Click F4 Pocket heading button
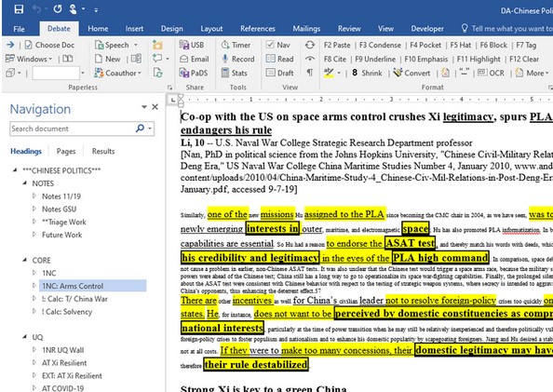This screenshot has width=553, height=392. point(425,45)
